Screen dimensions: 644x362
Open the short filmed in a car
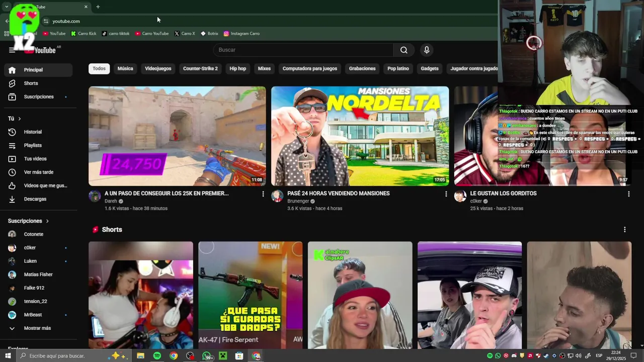pyautogui.click(x=469, y=295)
